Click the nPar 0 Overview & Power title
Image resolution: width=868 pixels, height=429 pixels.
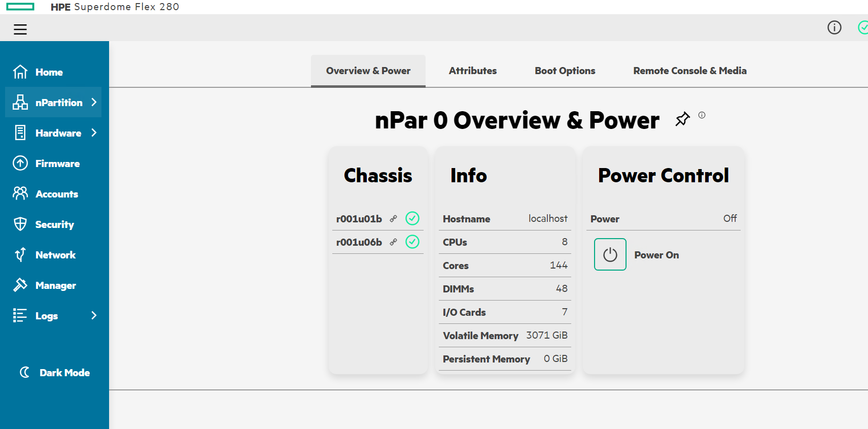click(517, 120)
